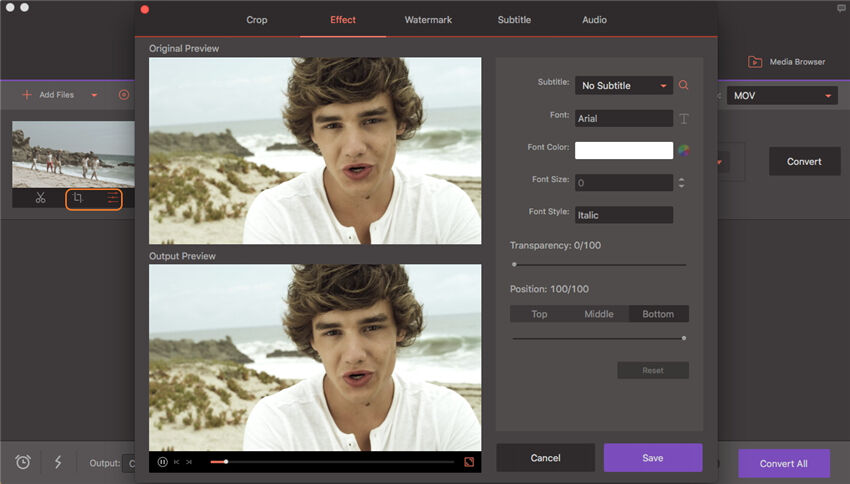Click the white Font Color swatch

click(624, 151)
